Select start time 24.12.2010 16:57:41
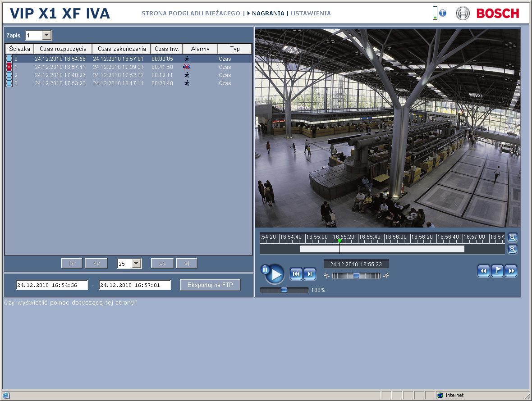Image resolution: width=532 pixels, height=401 pixels. [x=60, y=67]
